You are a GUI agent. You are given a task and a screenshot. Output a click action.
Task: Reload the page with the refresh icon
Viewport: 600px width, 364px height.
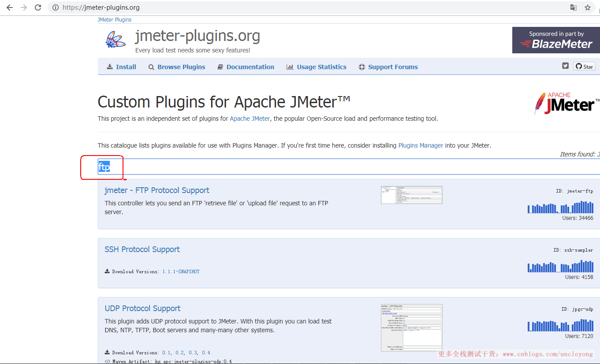pyautogui.click(x=38, y=7)
